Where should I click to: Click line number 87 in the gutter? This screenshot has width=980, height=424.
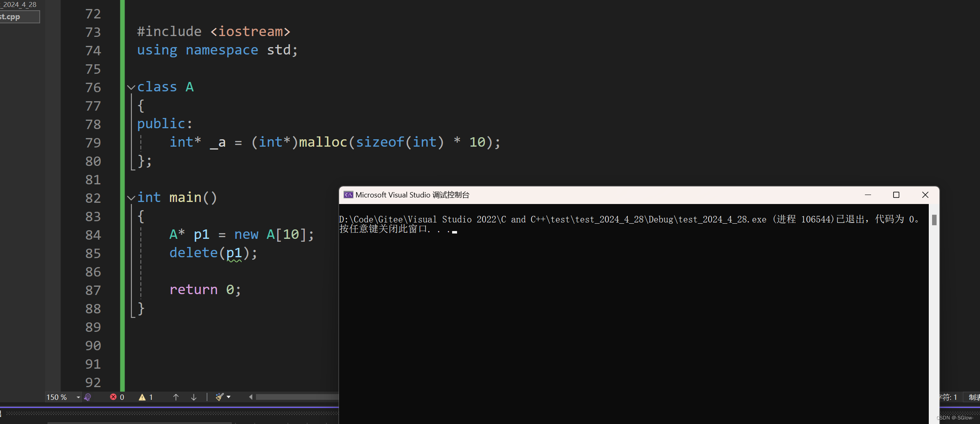point(93,290)
